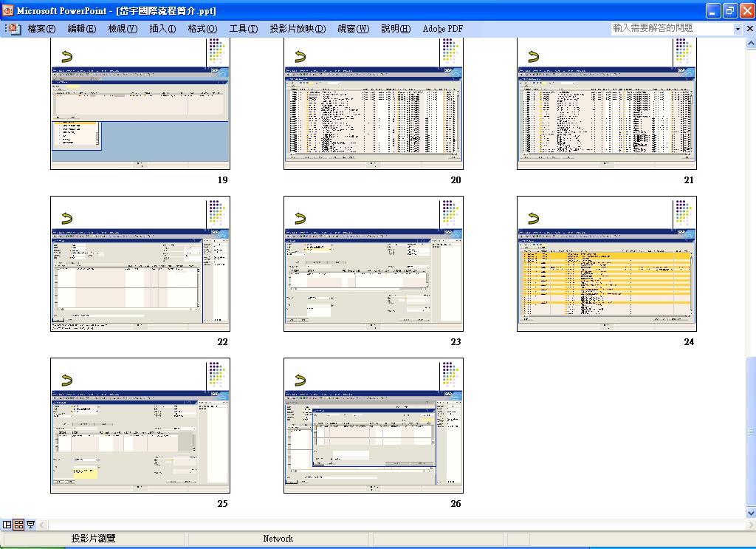Select slide 26 thumbnail

[x=373, y=424]
